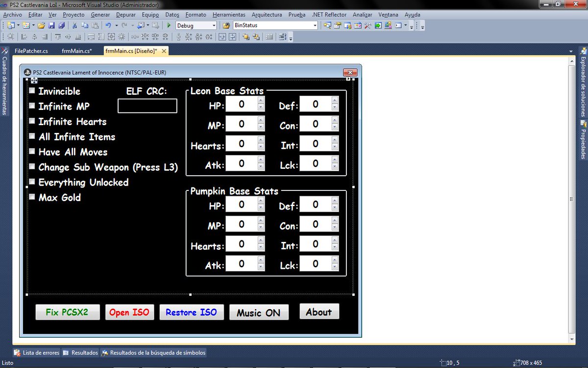Open the Archivo menu

[13, 15]
